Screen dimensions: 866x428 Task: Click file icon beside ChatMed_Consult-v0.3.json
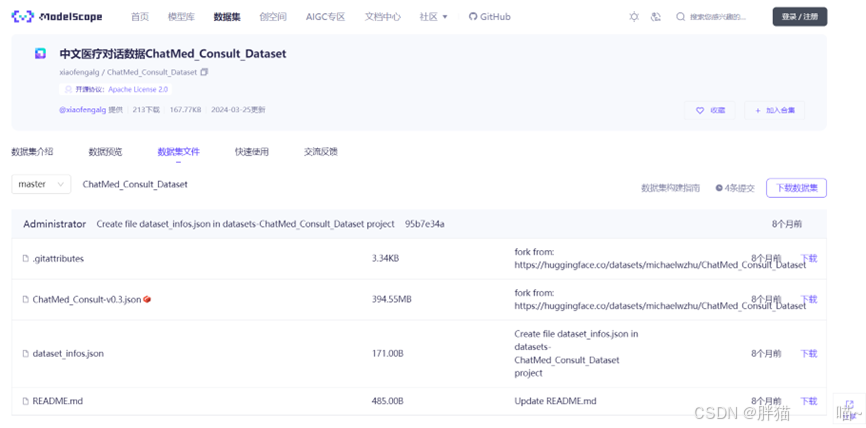[25, 299]
